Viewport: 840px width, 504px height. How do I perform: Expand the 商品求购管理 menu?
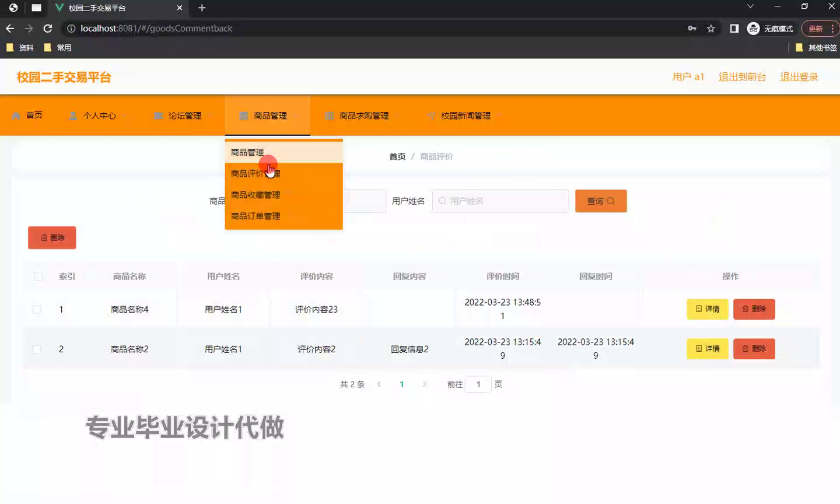362,116
